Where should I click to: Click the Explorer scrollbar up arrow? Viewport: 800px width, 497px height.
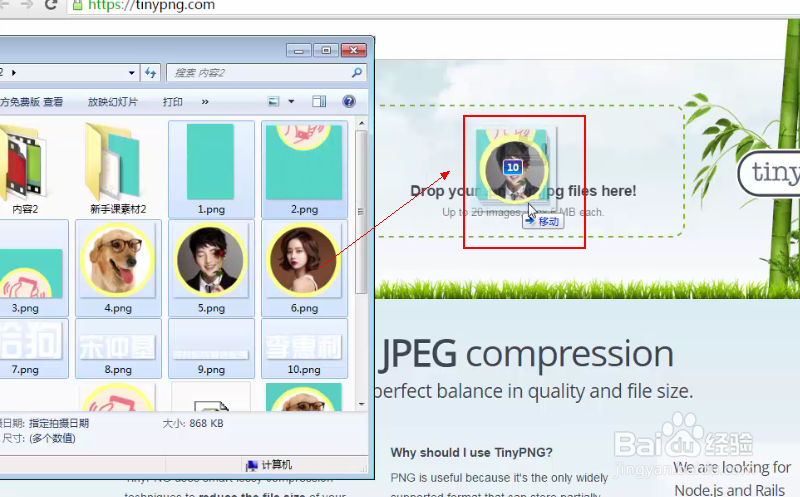point(361,123)
